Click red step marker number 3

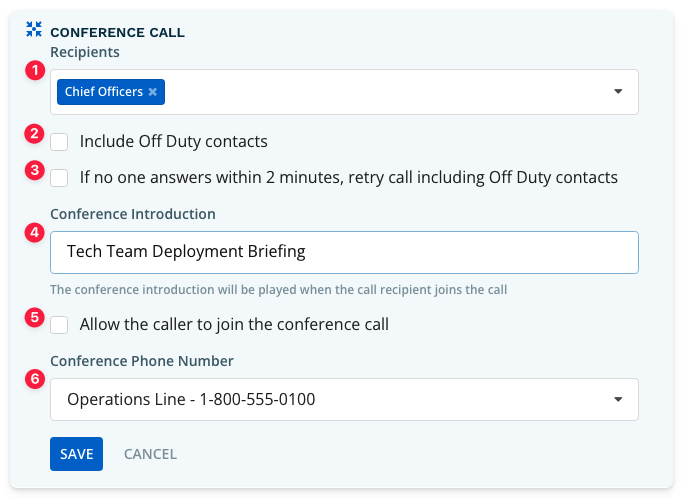tap(34, 169)
